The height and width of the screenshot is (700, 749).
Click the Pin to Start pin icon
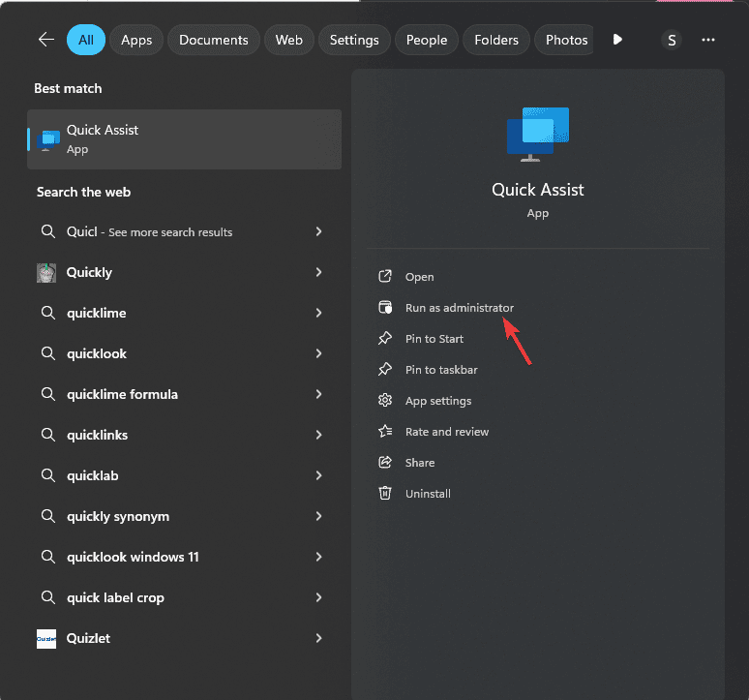[385, 338]
